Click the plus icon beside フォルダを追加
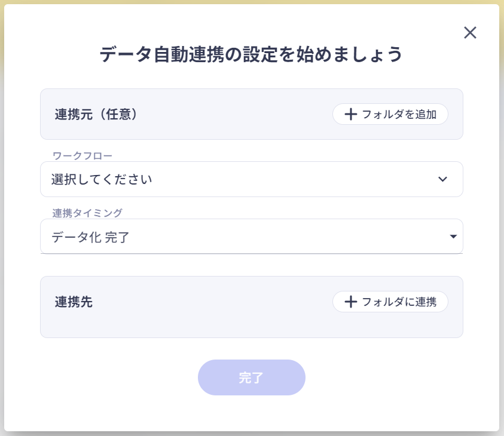This screenshot has height=436, width=504. [x=351, y=114]
